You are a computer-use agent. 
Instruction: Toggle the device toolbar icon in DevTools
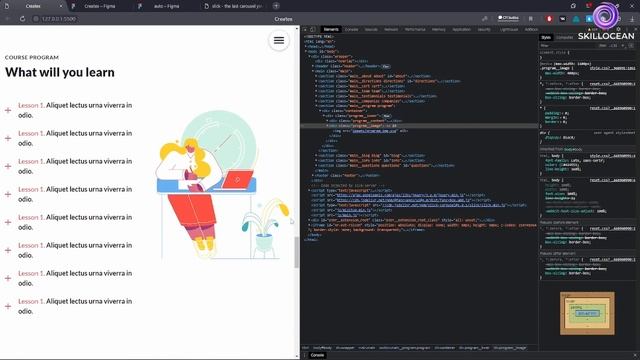[313, 29]
